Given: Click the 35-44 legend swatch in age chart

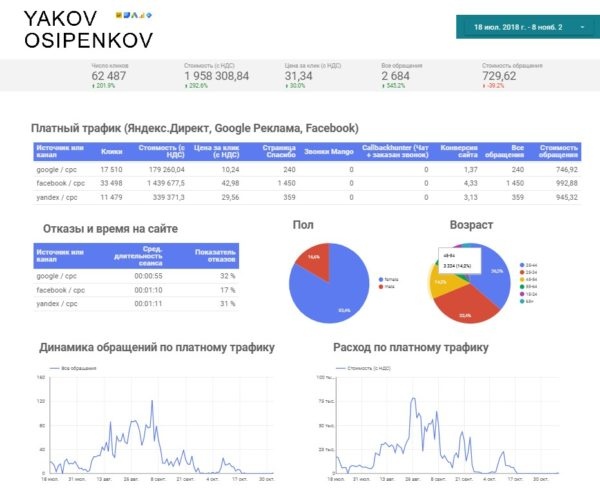Looking at the screenshot, I should [x=522, y=265].
